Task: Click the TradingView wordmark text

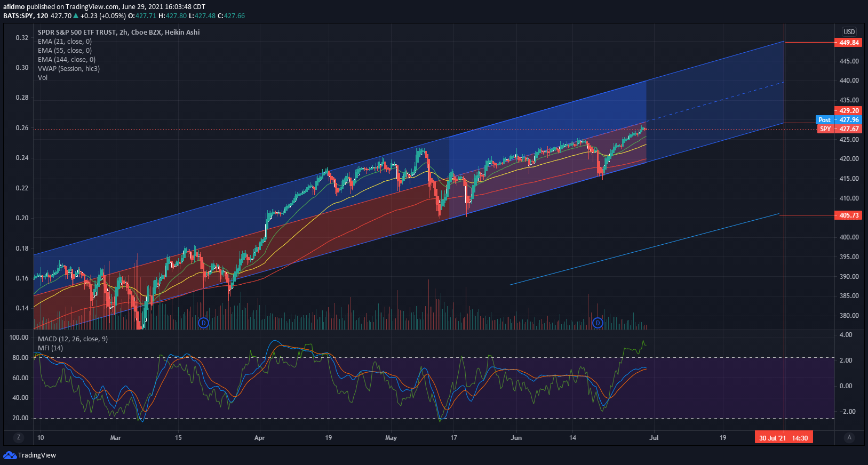Action: point(37,455)
